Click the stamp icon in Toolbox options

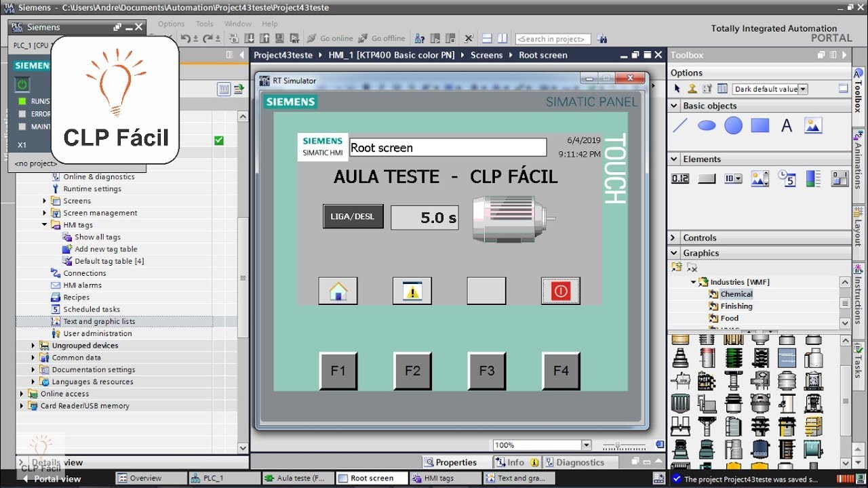692,89
